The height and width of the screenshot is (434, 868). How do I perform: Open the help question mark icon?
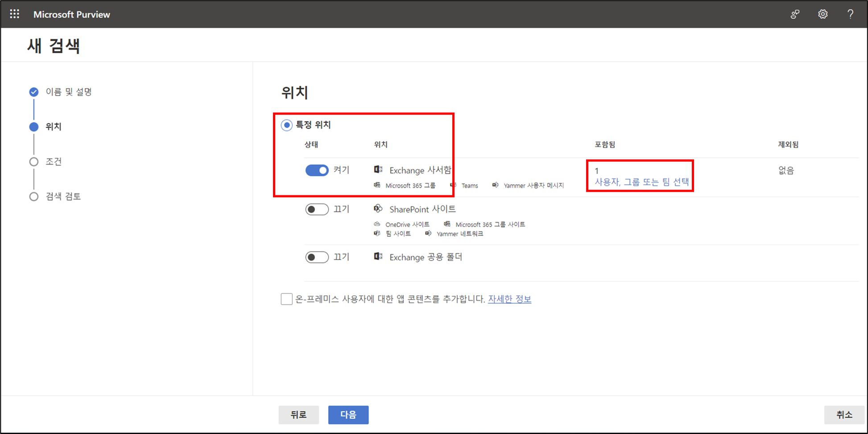pos(850,14)
